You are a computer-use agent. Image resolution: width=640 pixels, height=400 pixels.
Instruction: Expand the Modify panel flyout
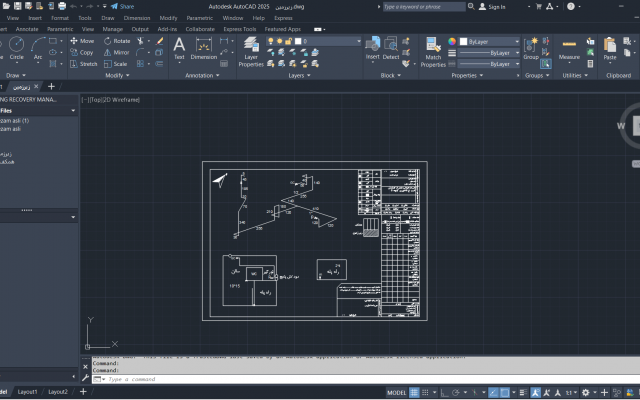(x=116, y=75)
